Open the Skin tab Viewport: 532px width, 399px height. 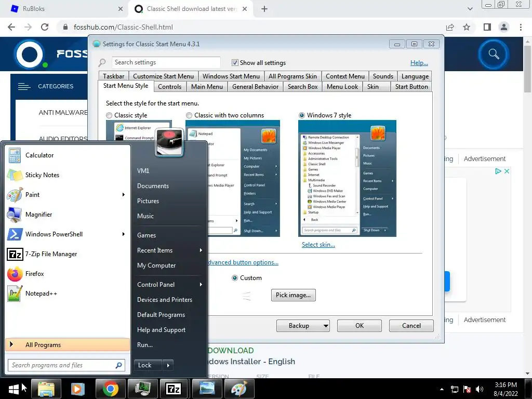point(376,87)
